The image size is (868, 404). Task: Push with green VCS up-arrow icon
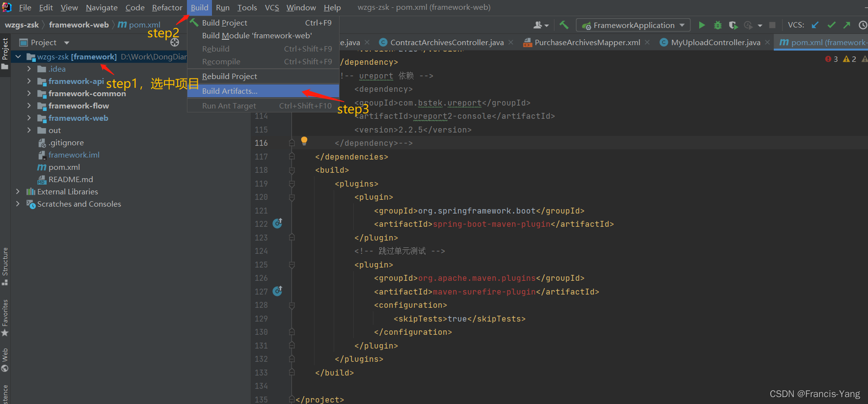tap(847, 25)
